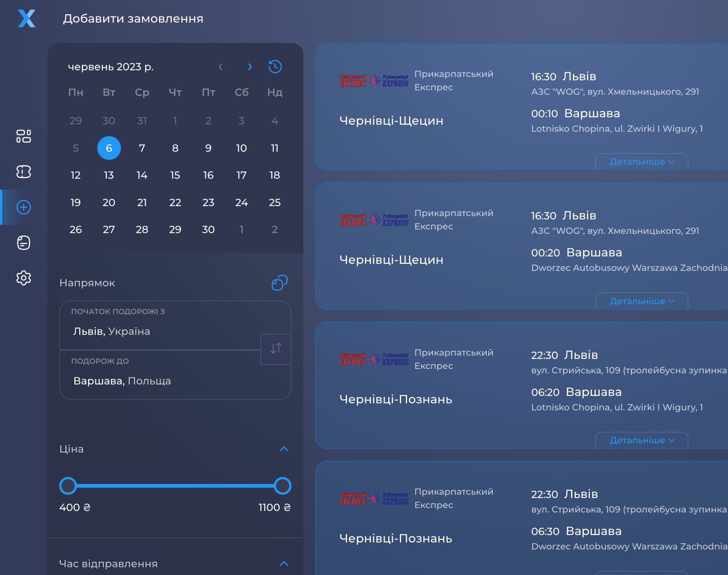Expand Детальніше on the 00:20 Варшава trip

point(641,301)
